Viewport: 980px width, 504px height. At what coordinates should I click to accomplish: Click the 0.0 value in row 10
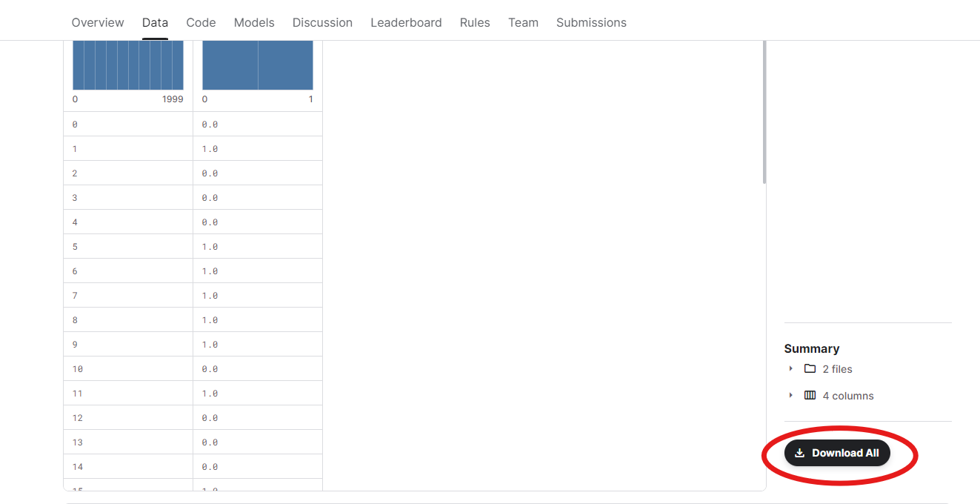tap(210, 369)
